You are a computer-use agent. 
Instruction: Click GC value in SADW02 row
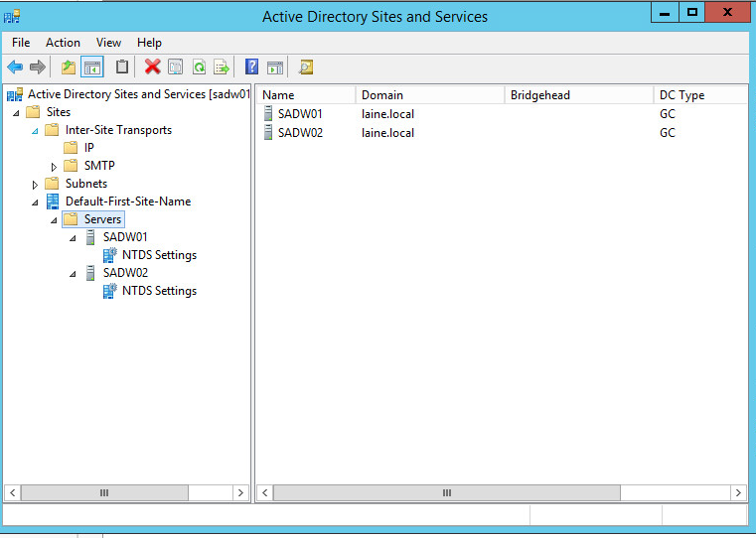[x=668, y=133]
